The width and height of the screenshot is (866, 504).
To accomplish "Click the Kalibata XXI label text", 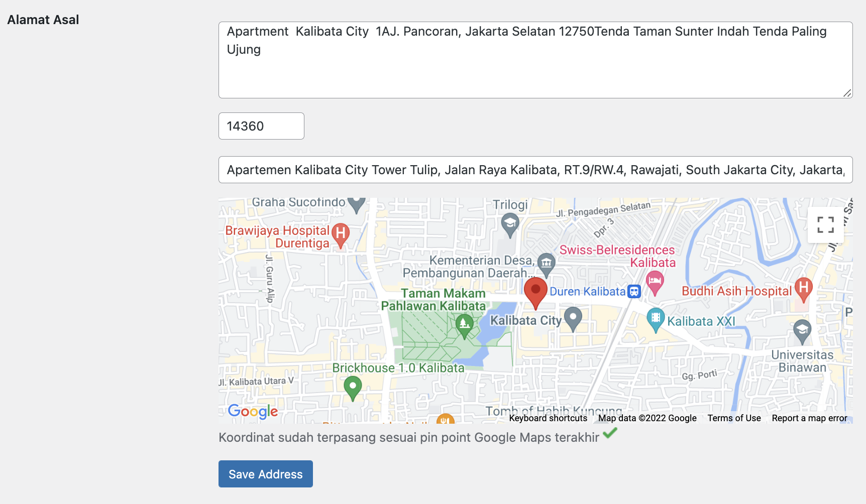I will [701, 321].
